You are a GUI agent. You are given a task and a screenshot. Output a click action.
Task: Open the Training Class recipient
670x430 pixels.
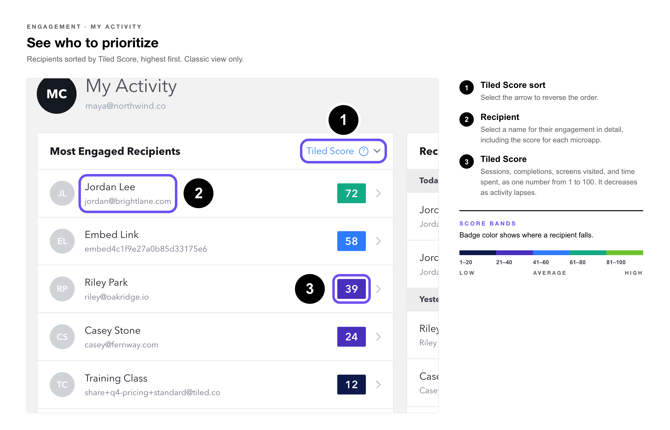point(116,378)
